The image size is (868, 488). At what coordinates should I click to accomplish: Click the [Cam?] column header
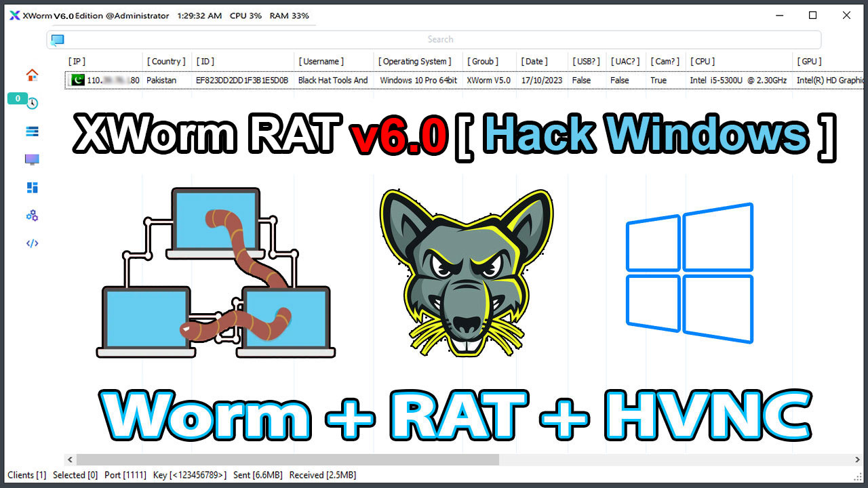[x=665, y=61]
